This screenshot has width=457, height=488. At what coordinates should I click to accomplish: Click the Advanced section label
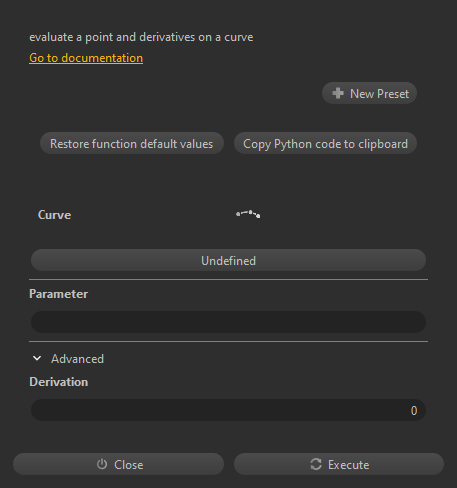pos(77,359)
